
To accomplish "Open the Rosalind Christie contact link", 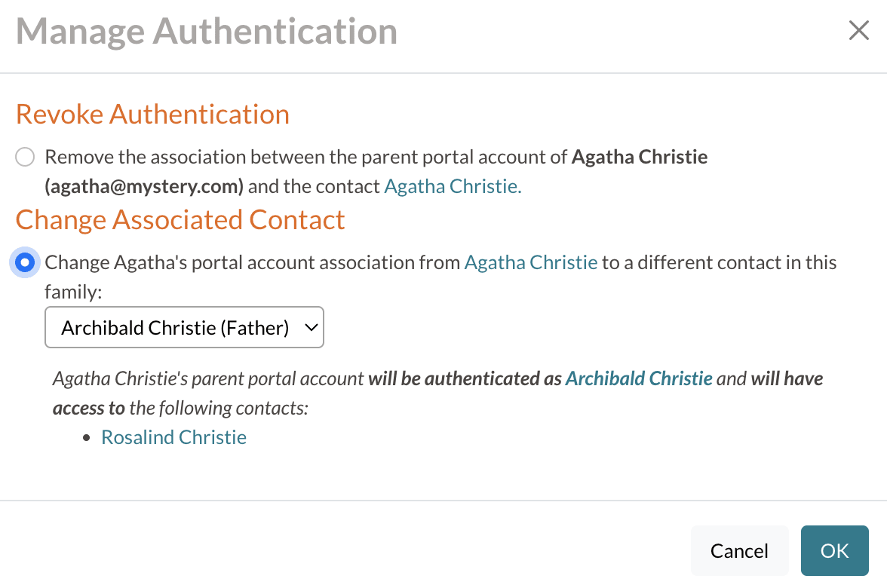I will coord(173,437).
